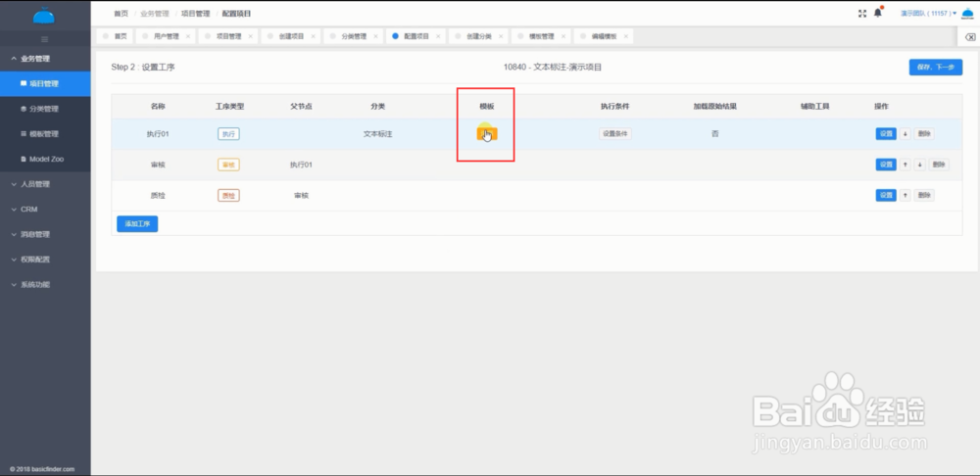
Task: Expand the 消息管理 sidebar group
Action: pyautogui.click(x=45, y=234)
